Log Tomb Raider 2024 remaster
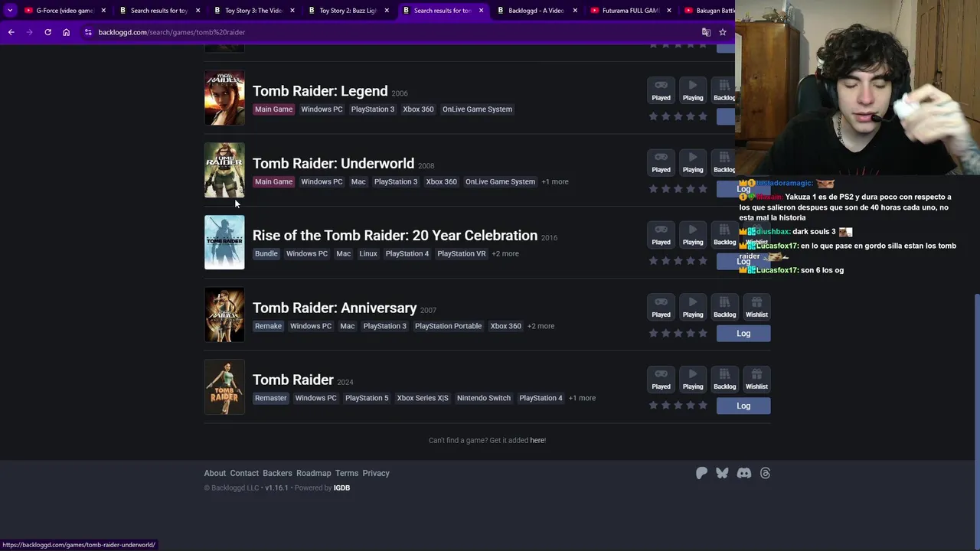The image size is (980, 551). (x=743, y=406)
